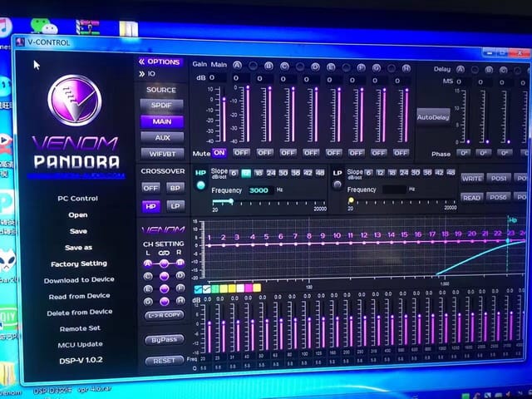The height and width of the screenshot is (399, 532).
Task: Click the AutoDelay button
Action: click(433, 117)
